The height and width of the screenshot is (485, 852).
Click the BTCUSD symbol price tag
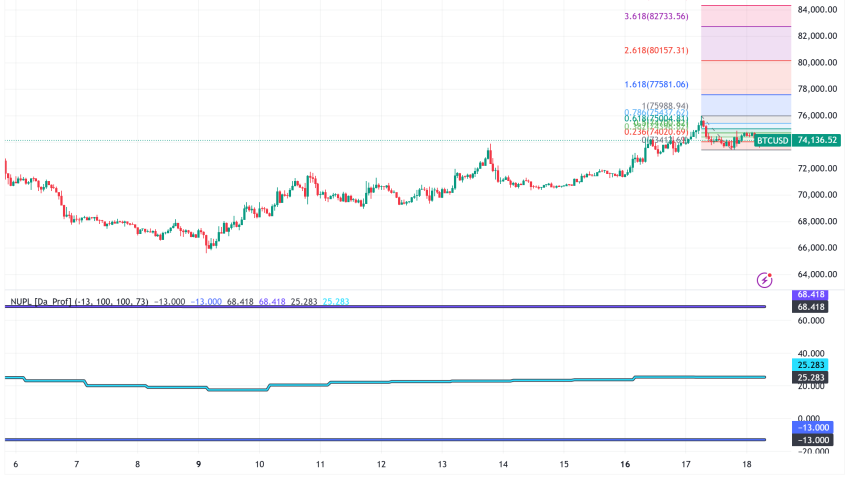[772, 141]
